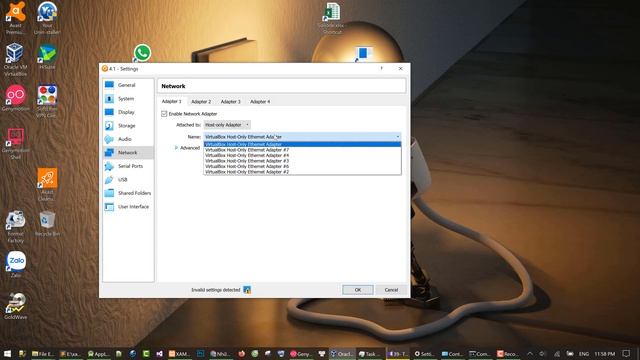Select the HiSuite desktop icon

click(47, 56)
